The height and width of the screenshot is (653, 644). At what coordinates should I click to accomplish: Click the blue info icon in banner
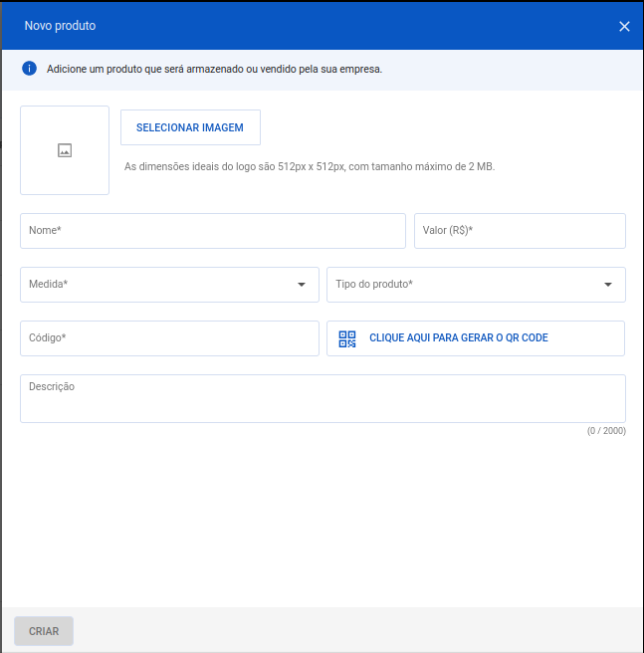tap(29, 69)
